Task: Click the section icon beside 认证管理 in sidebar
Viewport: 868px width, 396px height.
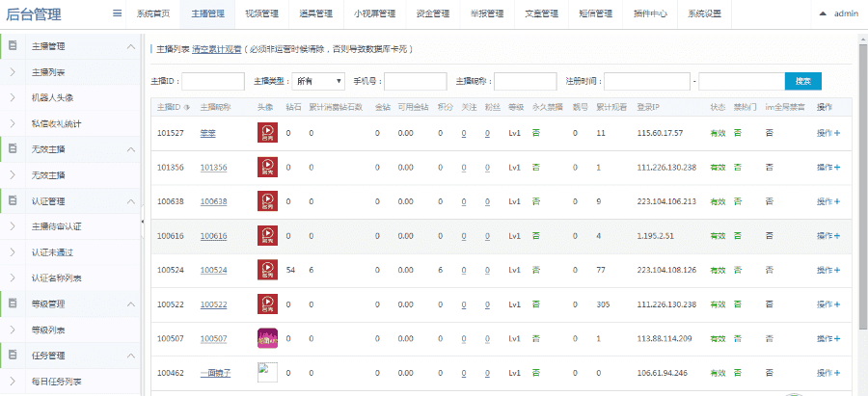Action: (13, 201)
